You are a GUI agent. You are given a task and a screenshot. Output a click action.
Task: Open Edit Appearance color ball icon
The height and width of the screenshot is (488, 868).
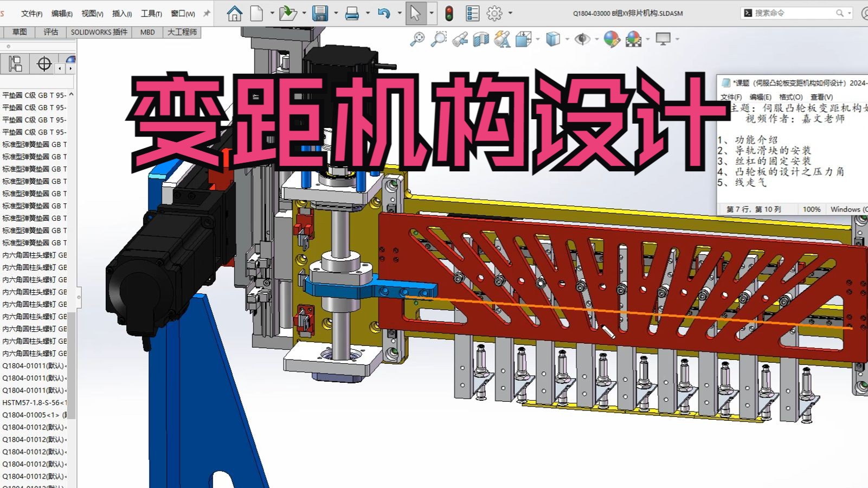[612, 39]
